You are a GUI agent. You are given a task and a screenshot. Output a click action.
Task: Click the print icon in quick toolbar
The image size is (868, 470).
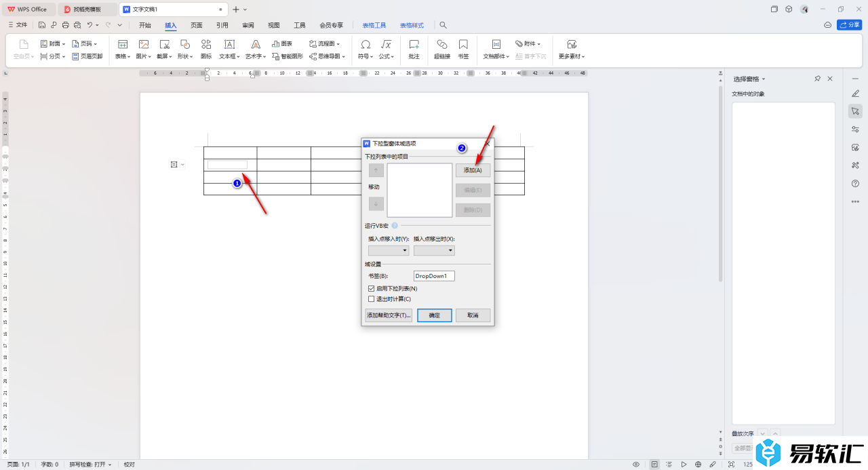(66, 25)
